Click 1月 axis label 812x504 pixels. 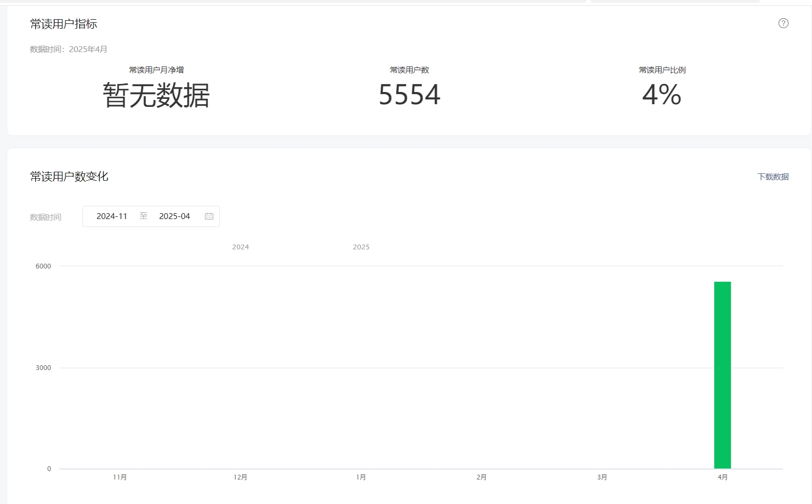[x=361, y=477]
